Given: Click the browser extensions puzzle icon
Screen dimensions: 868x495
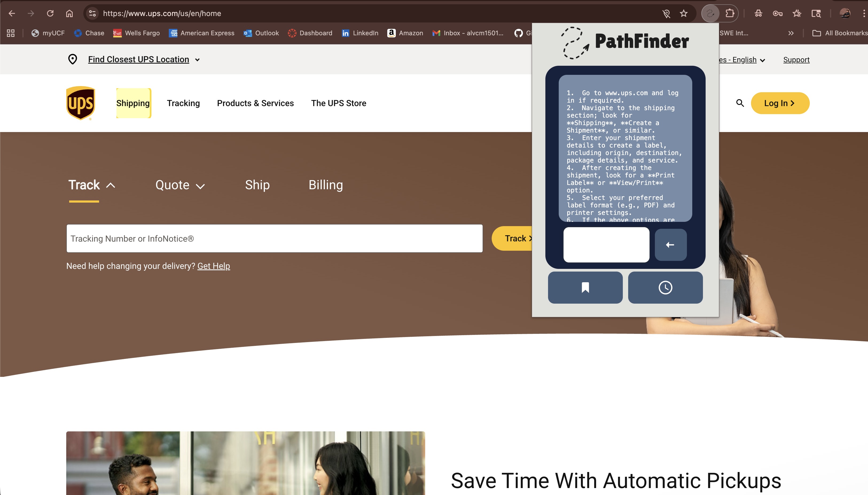Looking at the screenshot, I should (729, 14).
